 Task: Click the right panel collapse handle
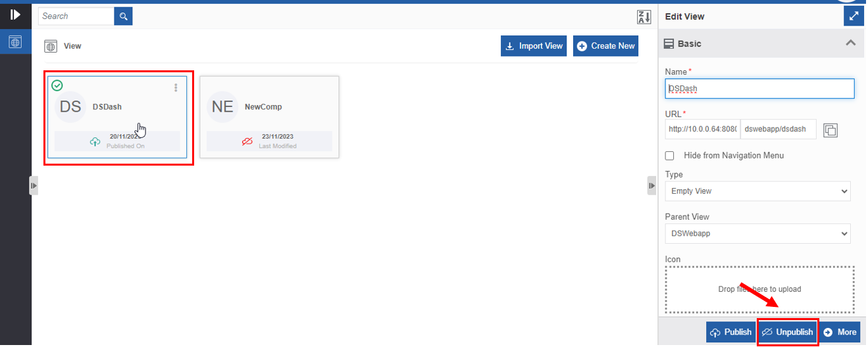pos(652,186)
